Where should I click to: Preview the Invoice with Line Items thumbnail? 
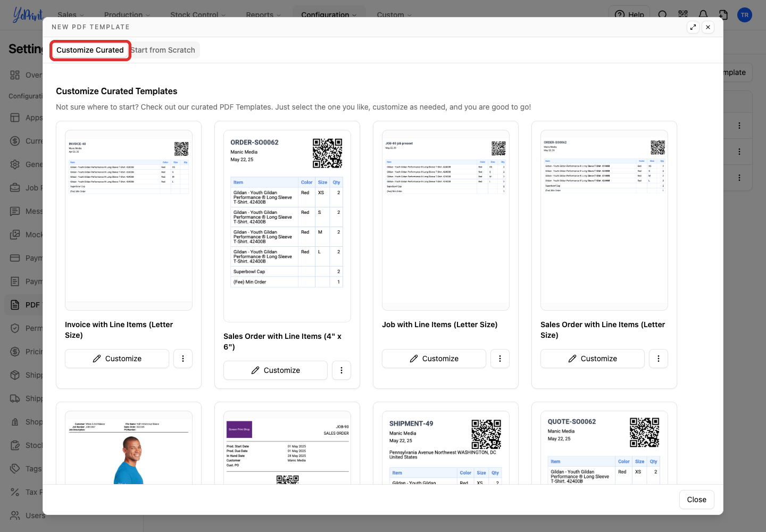coord(129,220)
